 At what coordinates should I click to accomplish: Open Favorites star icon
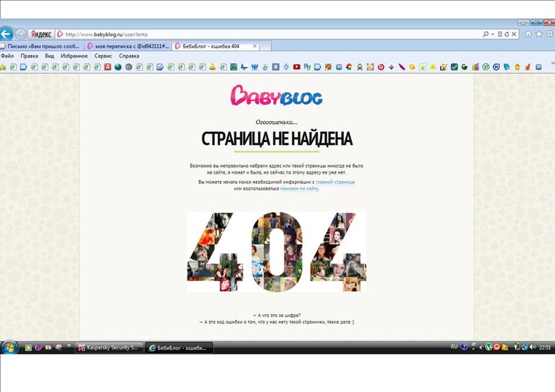point(539,34)
